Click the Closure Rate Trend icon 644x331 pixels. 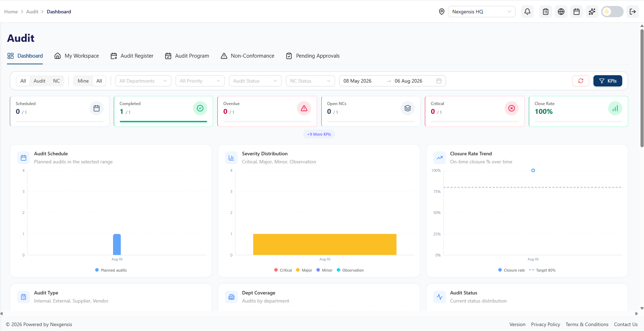point(440,158)
